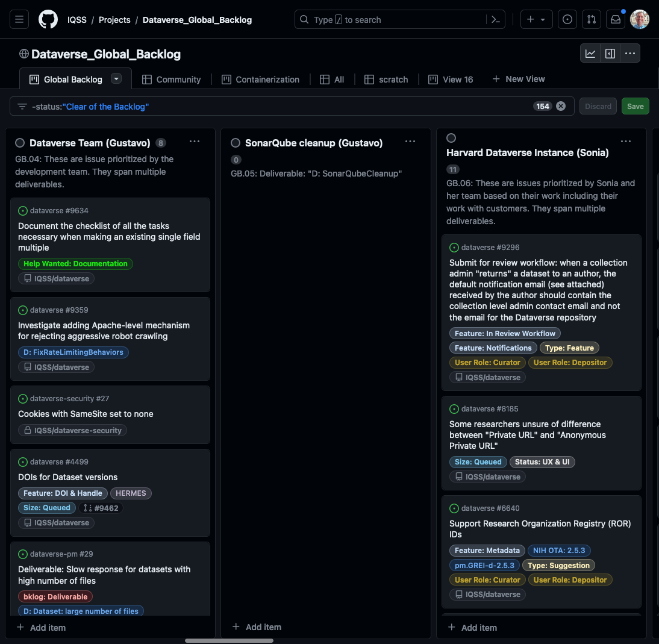Open the Global Backlog view options dropdown
659x644 pixels.
(116, 79)
